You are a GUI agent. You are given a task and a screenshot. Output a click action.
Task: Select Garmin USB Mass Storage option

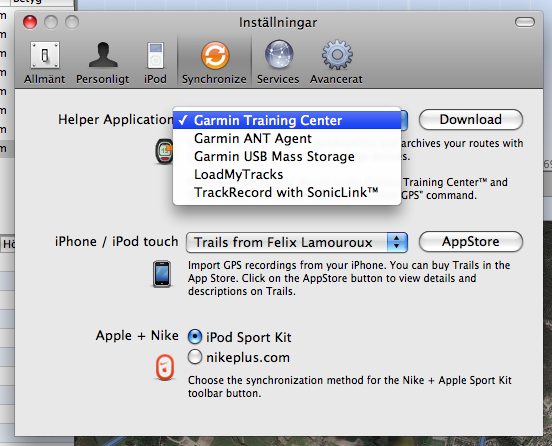pos(287,156)
